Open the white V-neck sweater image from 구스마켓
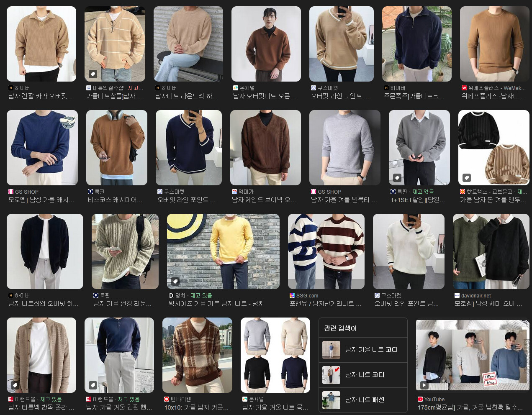Viewport: 532px width, 415px height. pos(409,251)
